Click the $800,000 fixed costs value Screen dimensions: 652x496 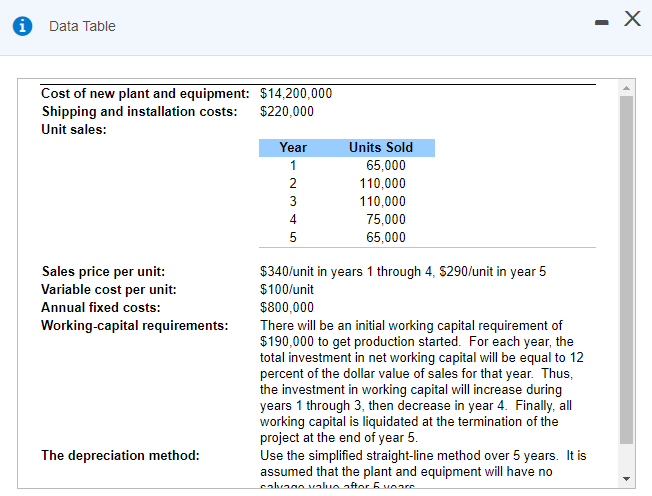click(287, 307)
